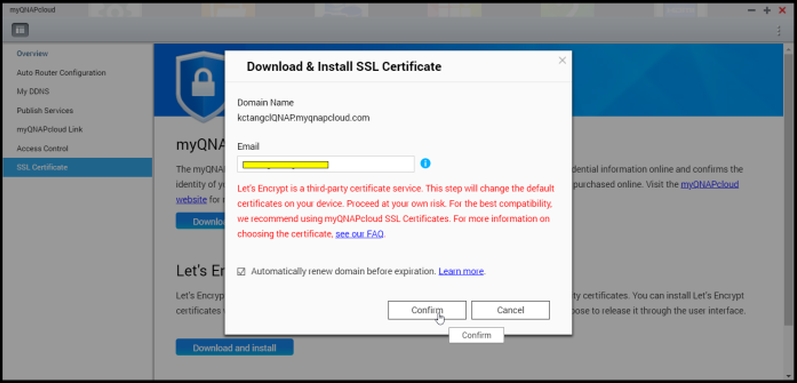
Task: Click the Cancel button
Action: pyautogui.click(x=510, y=310)
